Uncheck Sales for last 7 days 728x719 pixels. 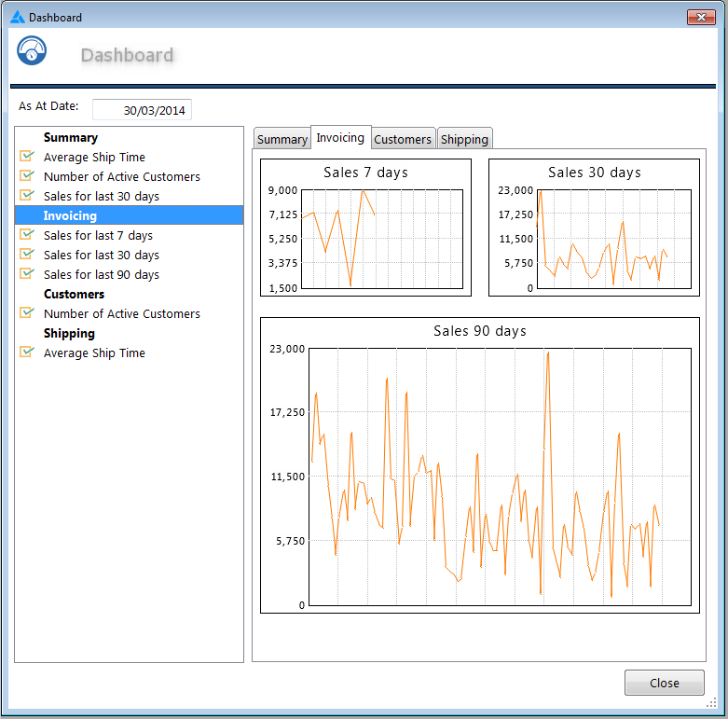click(26, 235)
